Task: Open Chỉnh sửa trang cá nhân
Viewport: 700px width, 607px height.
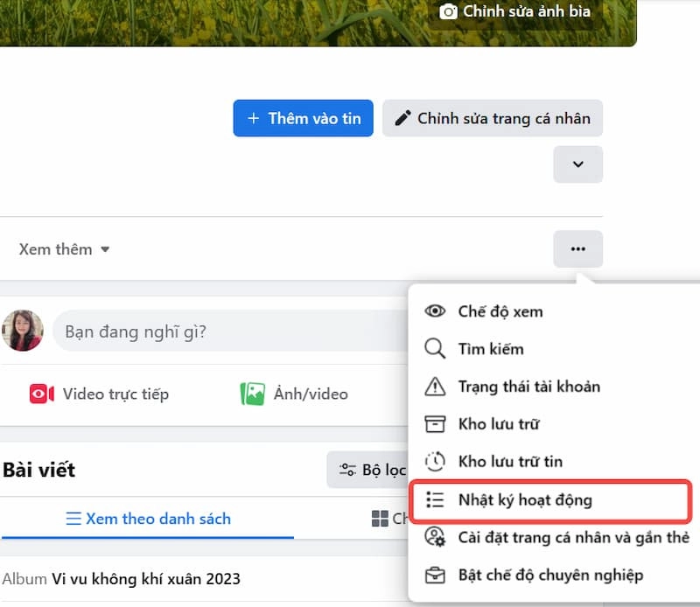Action: tap(492, 118)
